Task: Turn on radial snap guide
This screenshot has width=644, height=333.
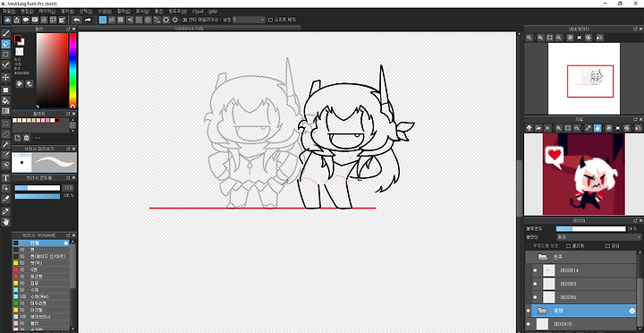Action: [x=139, y=20]
